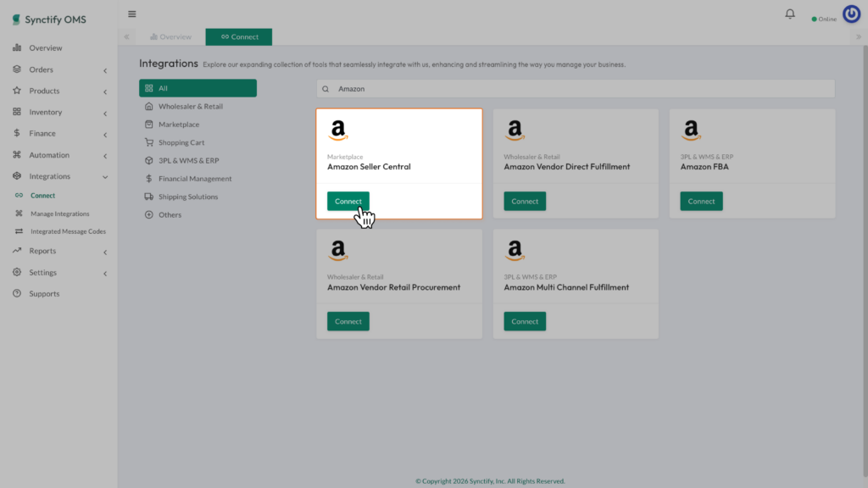Screen dimensions: 868x488
Task: Click the Amazon FBA card title
Action: (704, 167)
